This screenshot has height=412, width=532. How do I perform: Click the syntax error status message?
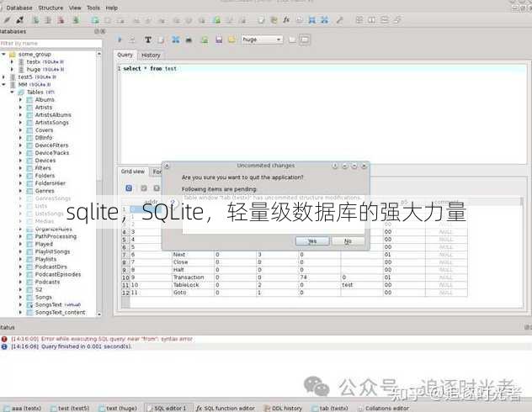coord(102,339)
